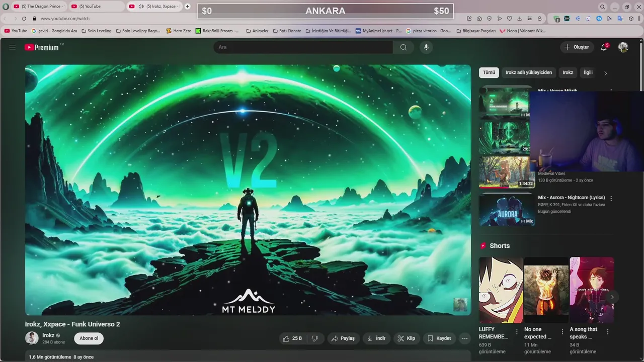This screenshot has width=644, height=362.
Task: Open the browser downloads icon
Action: [519, 19]
